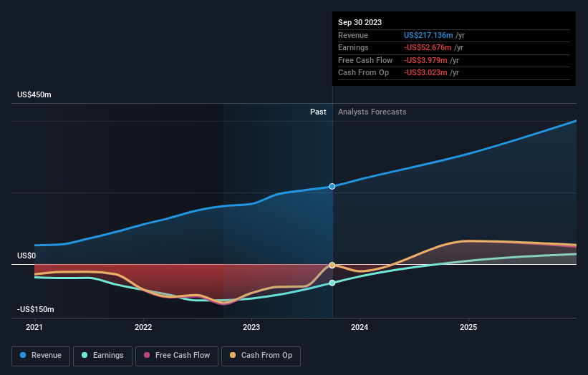Viewport: 588px width, 375px height.
Task: Click the -US$3.023m cash from op value
Action: point(425,73)
